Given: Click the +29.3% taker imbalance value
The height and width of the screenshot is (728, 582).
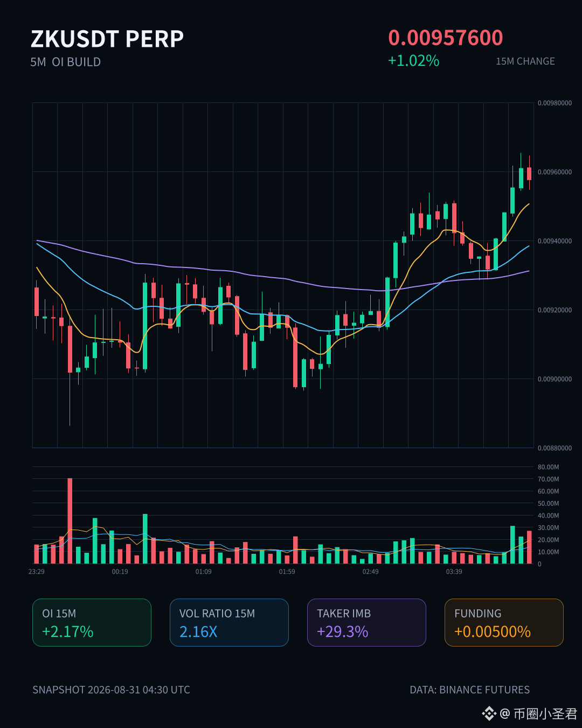Looking at the screenshot, I should (x=343, y=631).
